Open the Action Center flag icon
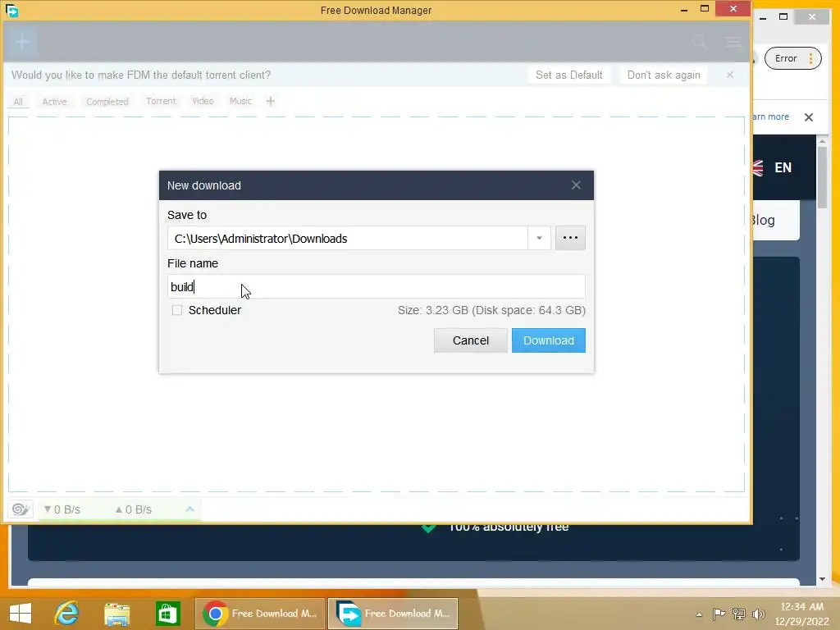Screen dimensions: 840x630 click(x=719, y=614)
